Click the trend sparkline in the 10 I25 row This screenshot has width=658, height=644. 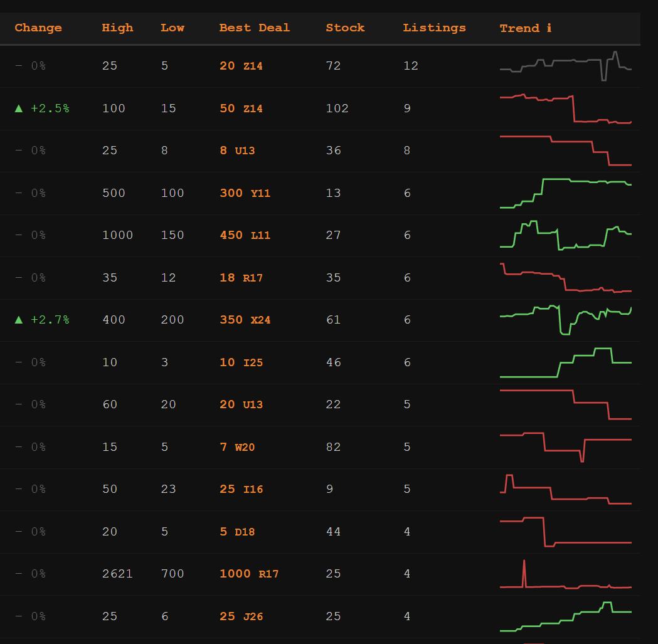[x=565, y=364]
